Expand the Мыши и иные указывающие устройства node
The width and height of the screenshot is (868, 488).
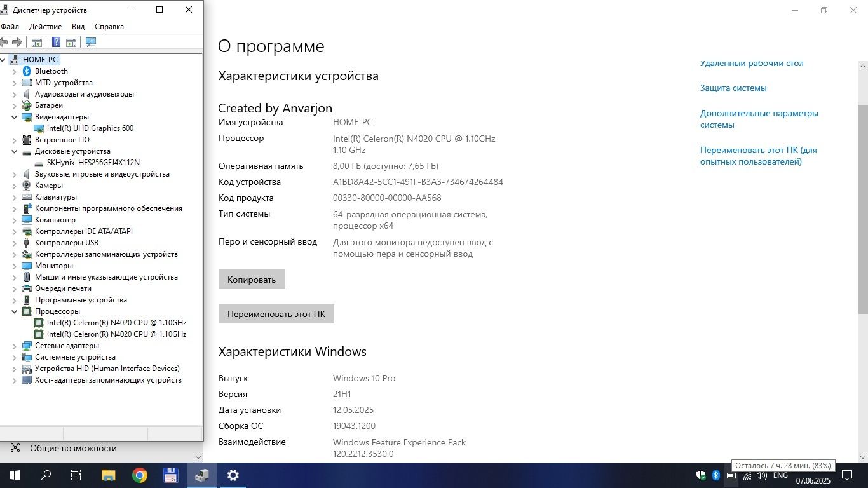tap(15, 277)
